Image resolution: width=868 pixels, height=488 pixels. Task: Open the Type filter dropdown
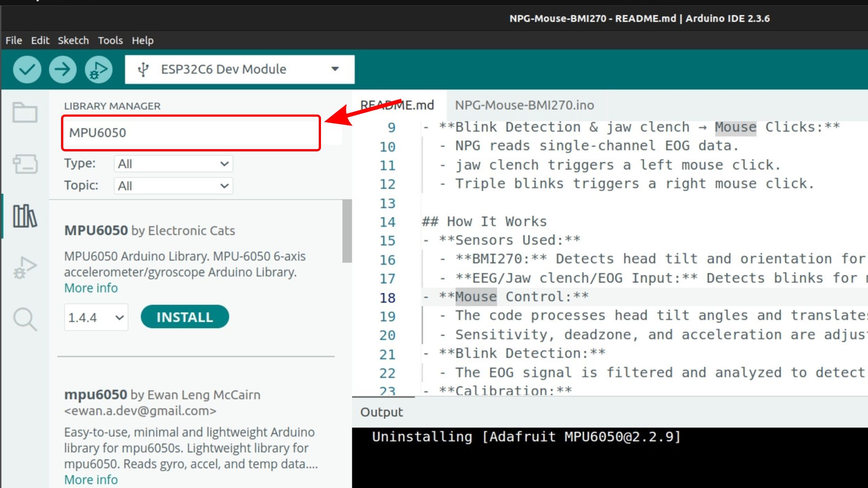point(173,164)
